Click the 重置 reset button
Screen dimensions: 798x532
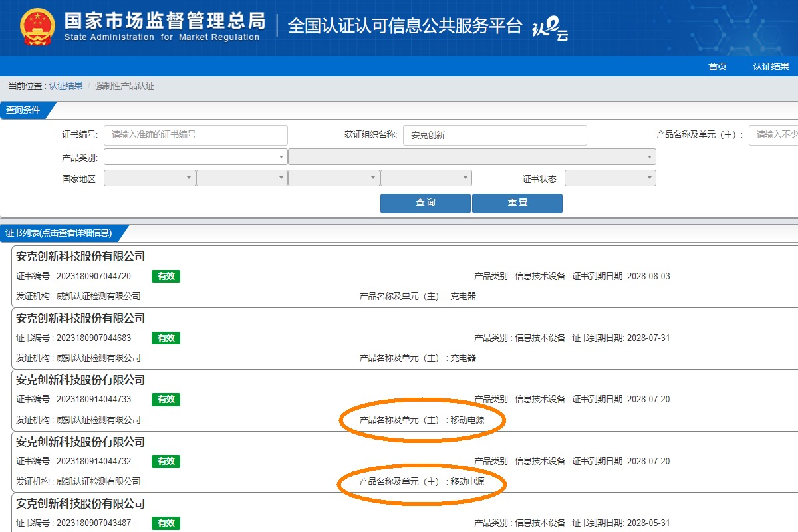coord(517,203)
